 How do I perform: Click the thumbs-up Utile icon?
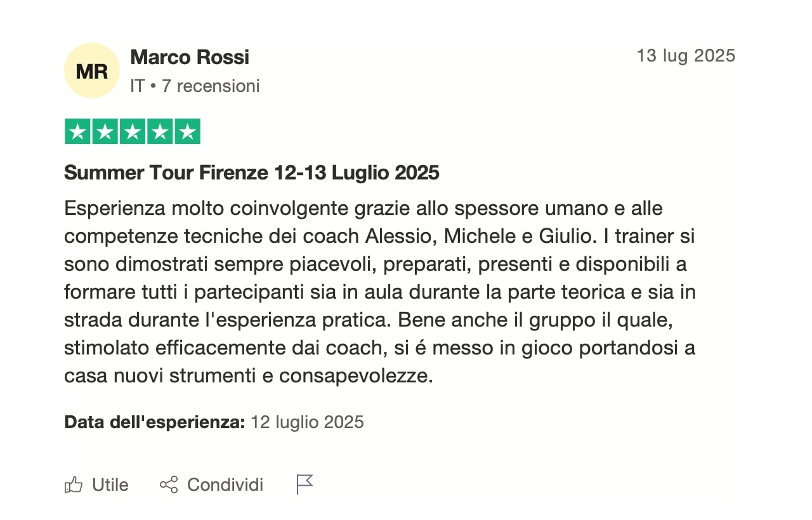tap(74, 485)
